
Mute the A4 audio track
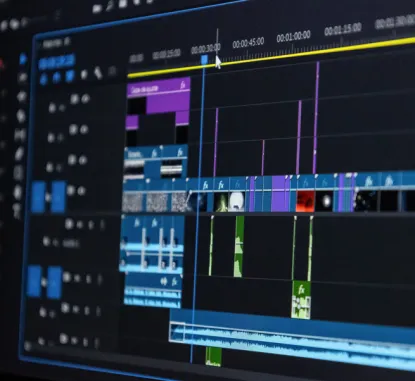(x=74, y=340)
